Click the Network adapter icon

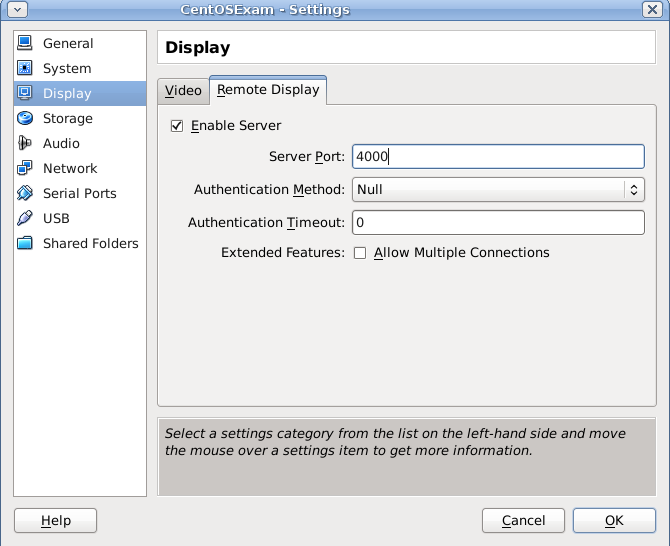(25, 169)
